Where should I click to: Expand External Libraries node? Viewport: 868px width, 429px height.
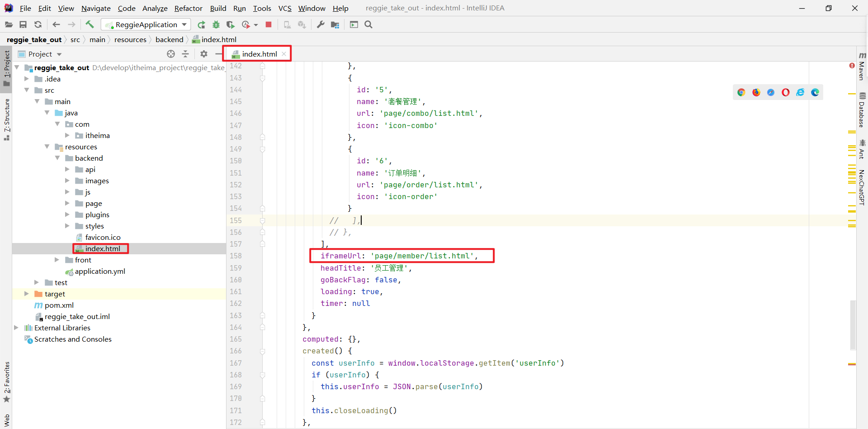16,328
